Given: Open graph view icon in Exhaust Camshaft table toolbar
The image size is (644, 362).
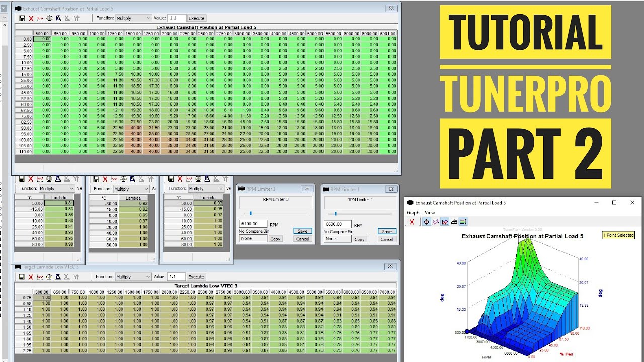Looking at the screenshot, I should click(40, 18).
